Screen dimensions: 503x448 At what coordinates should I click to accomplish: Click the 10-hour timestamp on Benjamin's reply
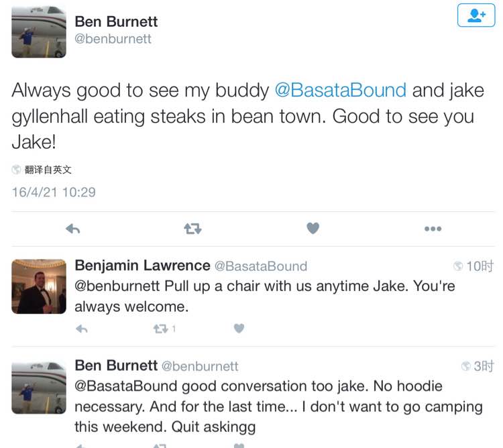(x=479, y=266)
